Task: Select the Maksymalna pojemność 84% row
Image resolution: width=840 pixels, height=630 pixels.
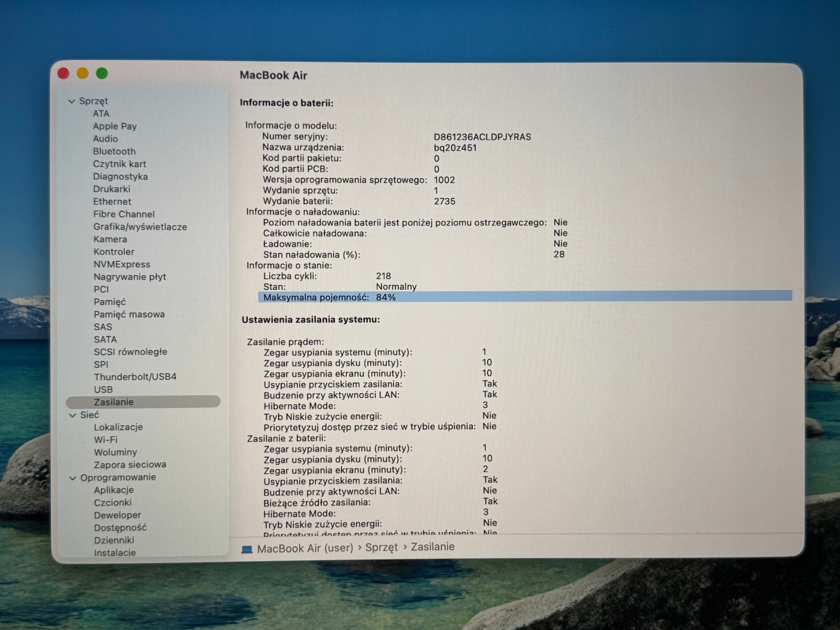Action: tap(525, 297)
